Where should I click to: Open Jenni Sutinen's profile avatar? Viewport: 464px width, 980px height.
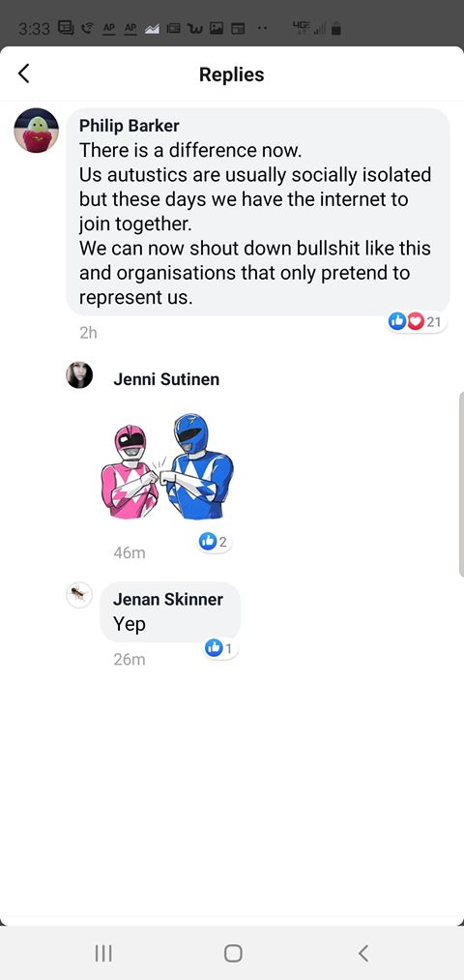click(79, 375)
